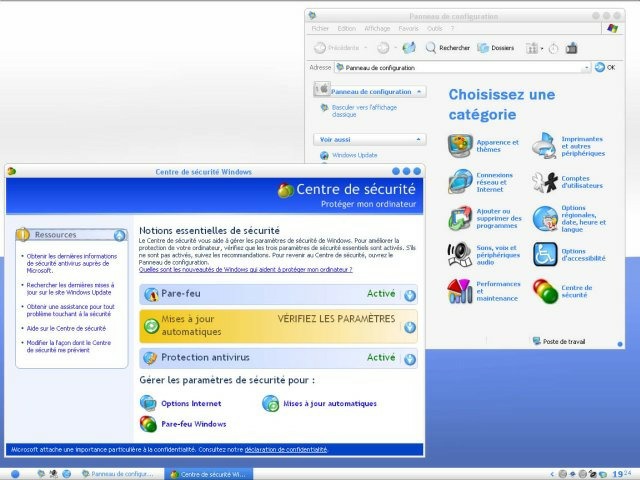
Task: Click the folder Up toolbar icon
Action: click(x=409, y=48)
